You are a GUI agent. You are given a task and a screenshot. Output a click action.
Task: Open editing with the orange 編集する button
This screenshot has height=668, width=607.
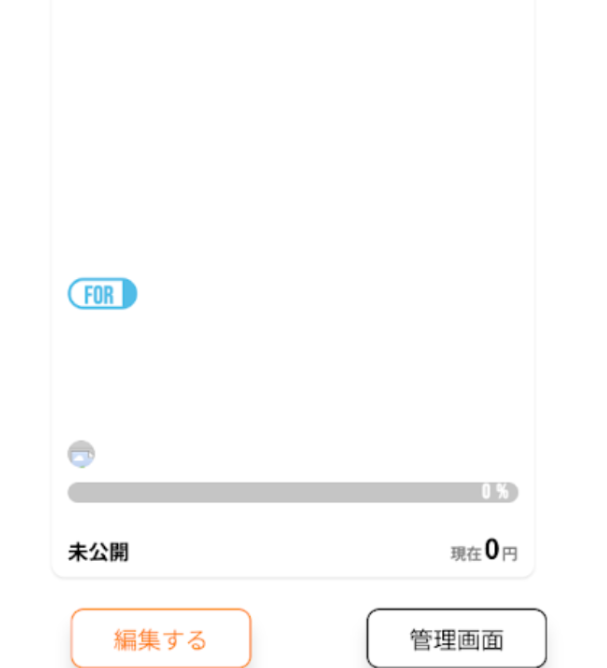(x=161, y=638)
